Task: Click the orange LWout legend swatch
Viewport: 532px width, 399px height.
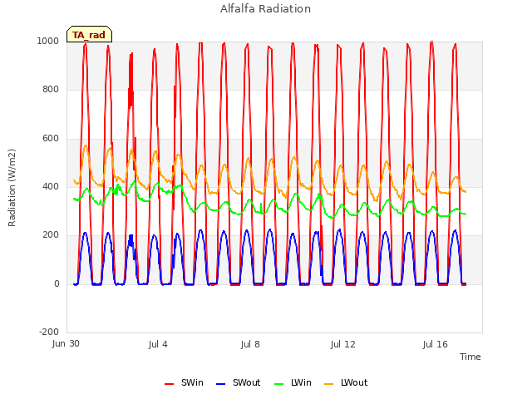Action: coord(329,384)
